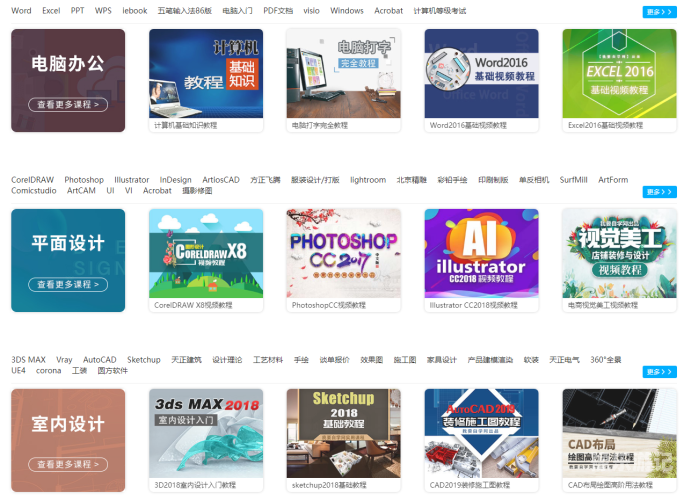This screenshot has width=684, height=500.
Task: Open the 3DS MAX category link
Action: [x=28, y=360]
